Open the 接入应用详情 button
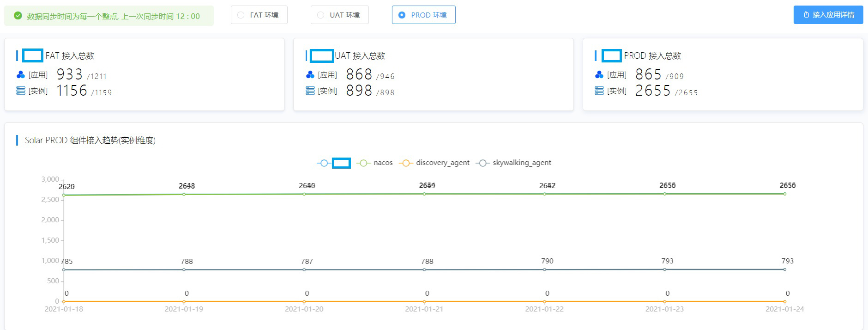 828,15
